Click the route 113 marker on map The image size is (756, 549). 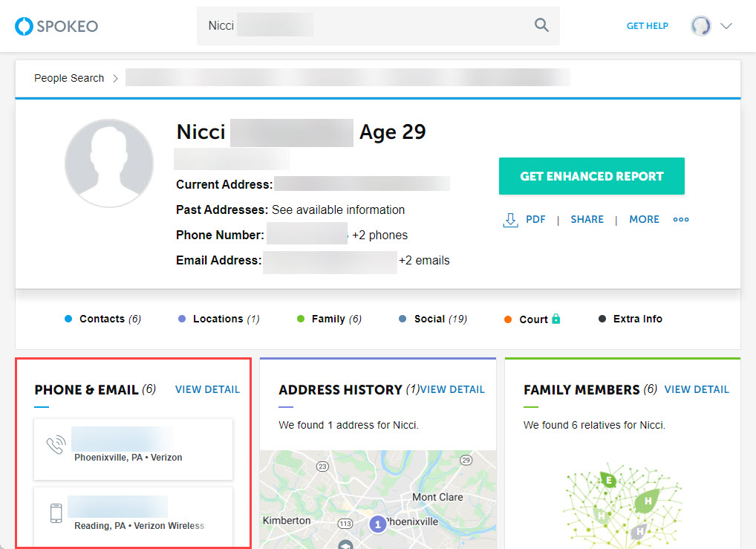(x=345, y=524)
